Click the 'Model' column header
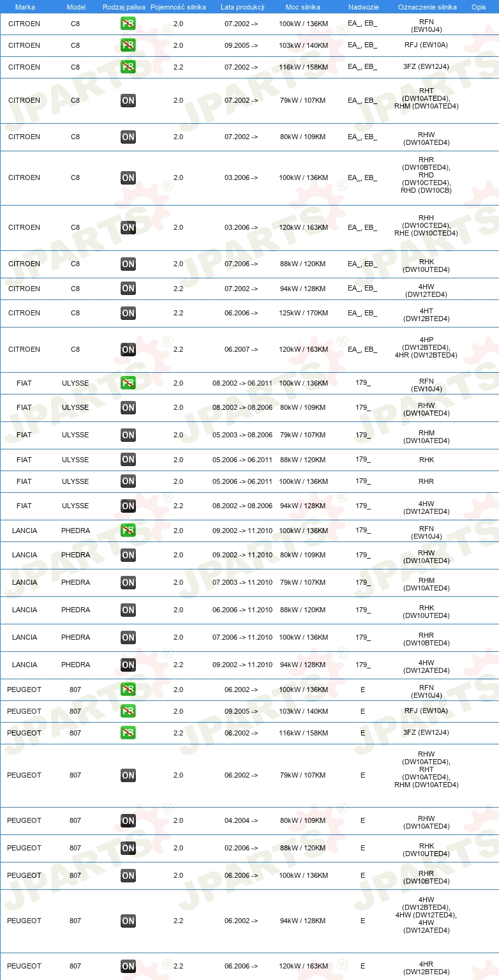 point(76,7)
